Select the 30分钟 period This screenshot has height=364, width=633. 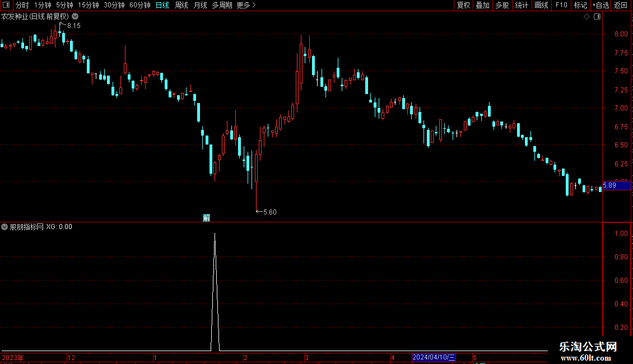(114, 5)
